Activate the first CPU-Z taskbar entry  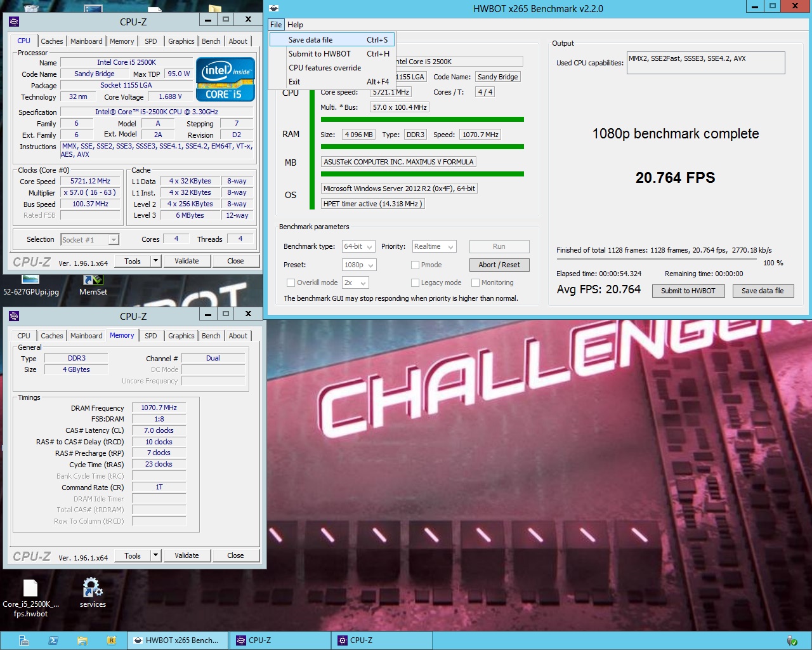click(x=280, y=640)
